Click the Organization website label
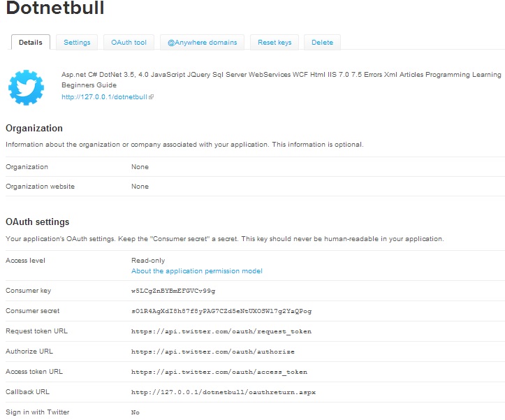The width and height of the screenshot is (505, 420). [x=40, y=187]
